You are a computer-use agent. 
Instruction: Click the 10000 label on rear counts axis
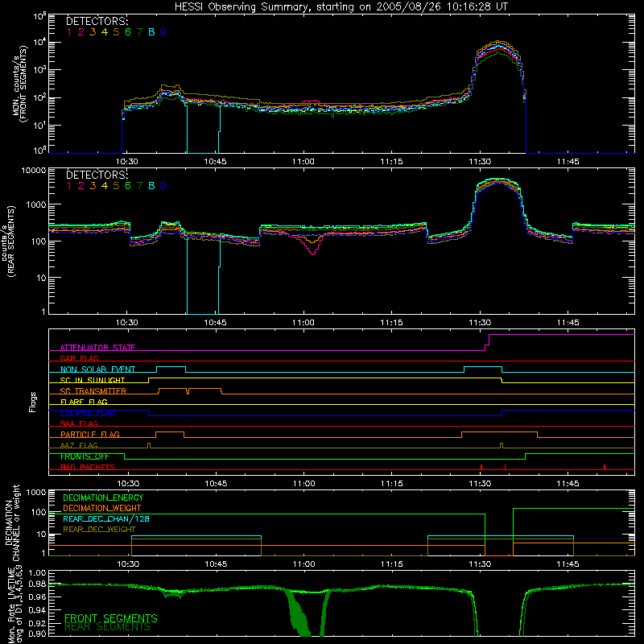tap(34, 171)
